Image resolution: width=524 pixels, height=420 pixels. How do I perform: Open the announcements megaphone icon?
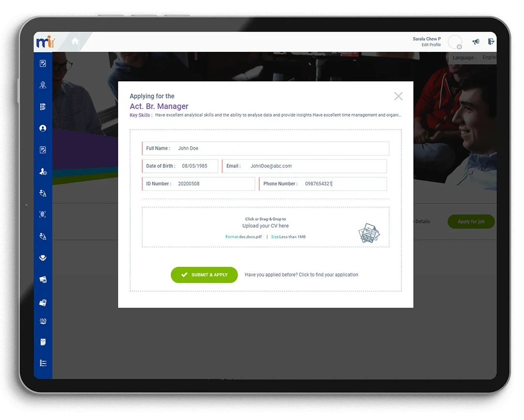point(476,42)
